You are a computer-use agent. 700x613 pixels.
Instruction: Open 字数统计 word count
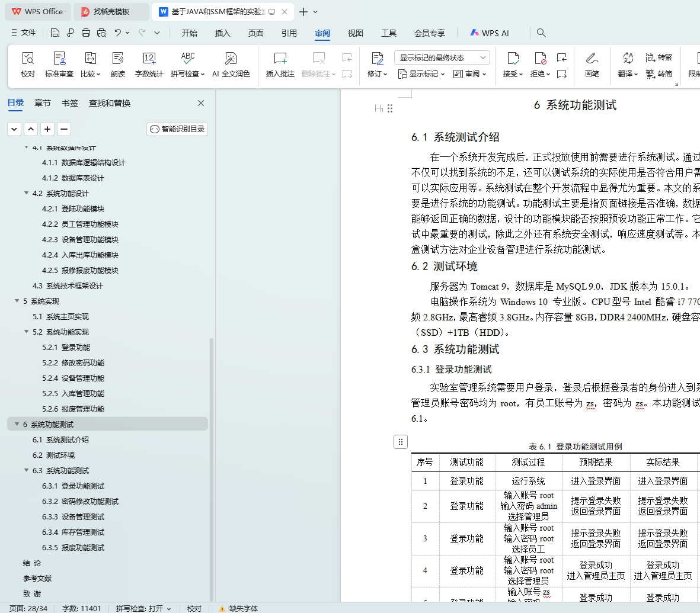point(149,65)
